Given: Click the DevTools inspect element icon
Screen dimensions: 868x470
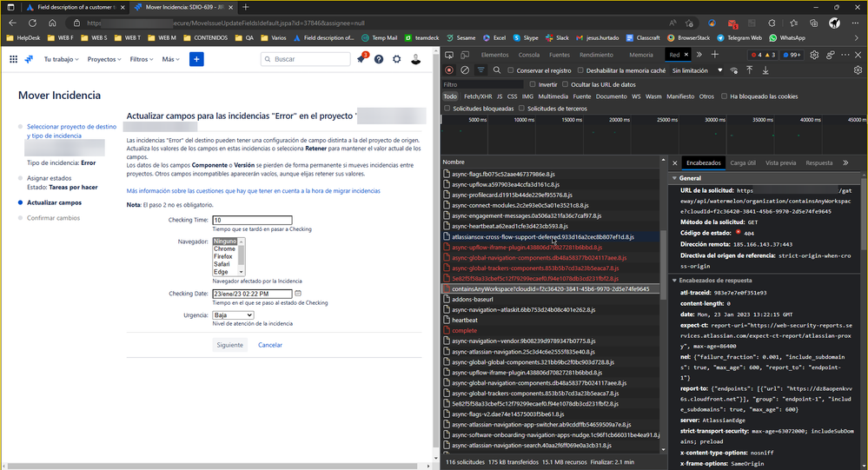Looking at the screenshot, I should point(449,55).
